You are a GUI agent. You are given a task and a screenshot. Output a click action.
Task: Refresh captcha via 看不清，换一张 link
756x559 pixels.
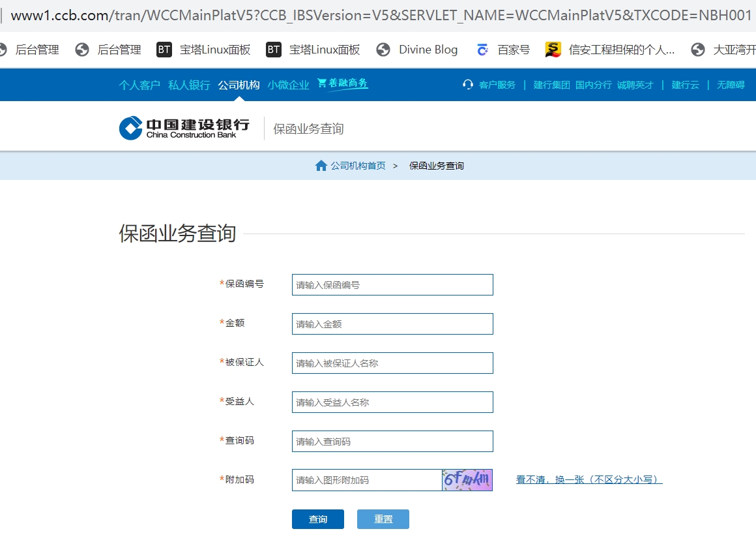coord(587,479)
